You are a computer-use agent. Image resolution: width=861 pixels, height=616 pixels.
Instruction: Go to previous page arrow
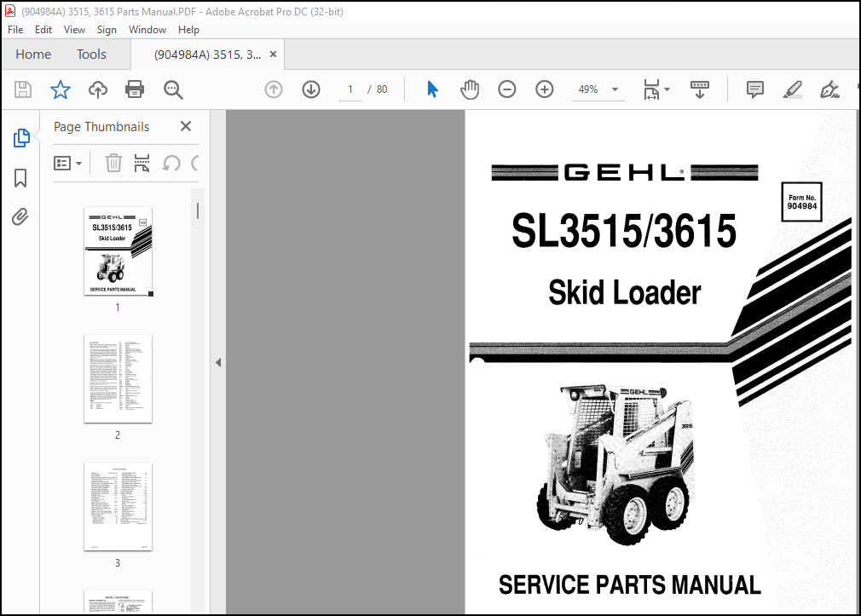[x=274, y=89]
